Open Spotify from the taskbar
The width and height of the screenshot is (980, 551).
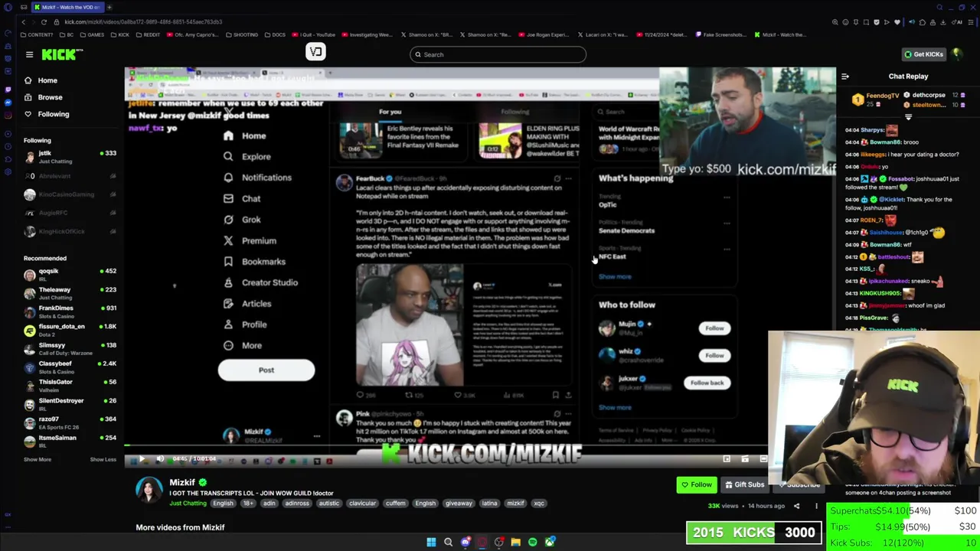533,542
